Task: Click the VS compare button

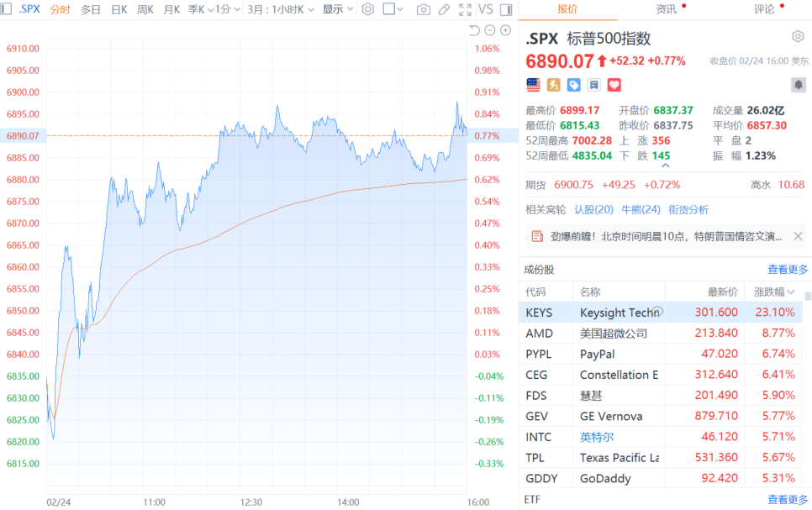Action: pos(485,9)
